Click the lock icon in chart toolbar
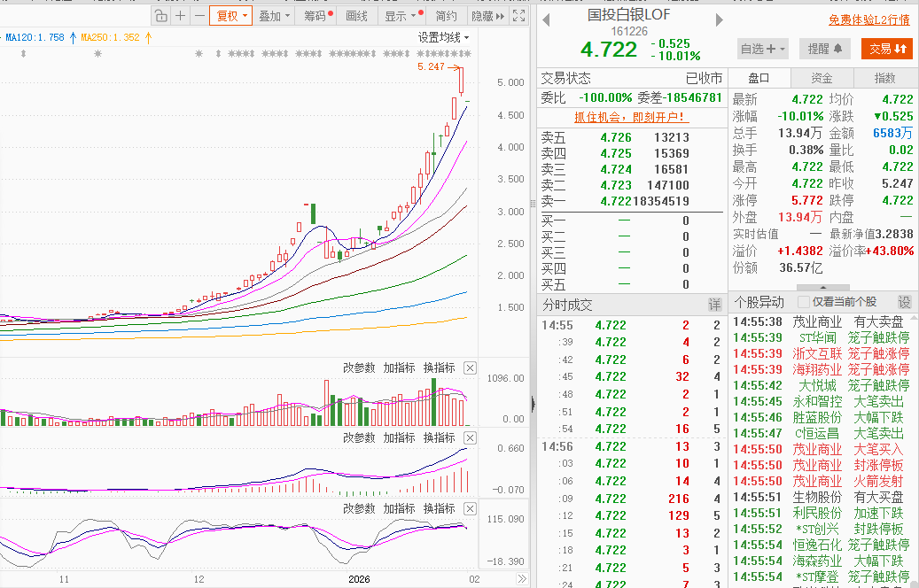 coord(160,16)
